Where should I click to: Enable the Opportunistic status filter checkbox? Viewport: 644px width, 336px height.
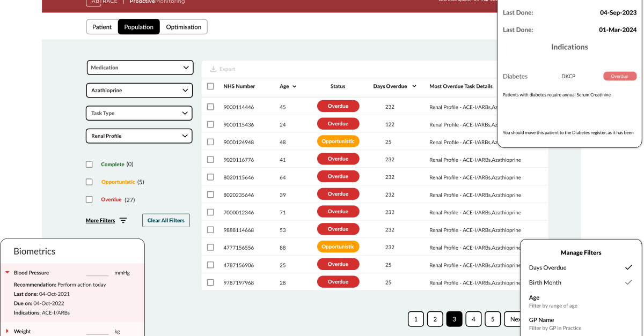coord(89,182)
